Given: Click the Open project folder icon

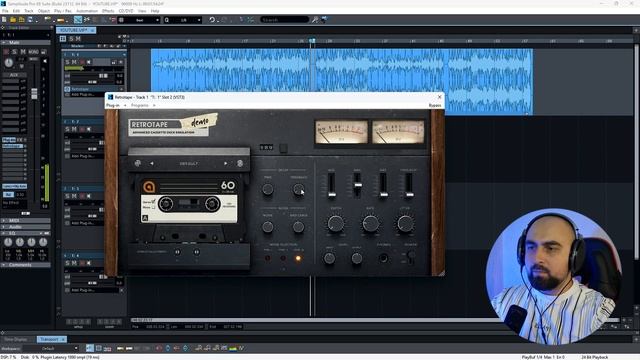Looking at the screenshot, I should [x=13, y=20].
